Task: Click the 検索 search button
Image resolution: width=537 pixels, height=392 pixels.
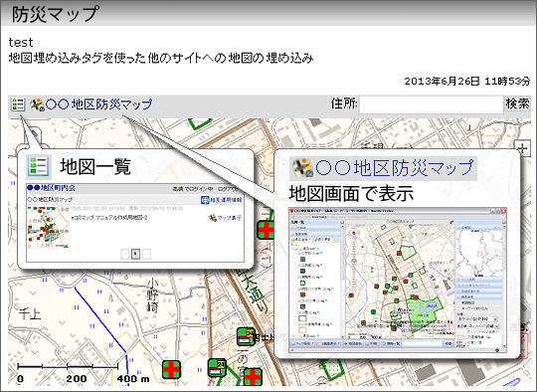Action: click(517, 103)
